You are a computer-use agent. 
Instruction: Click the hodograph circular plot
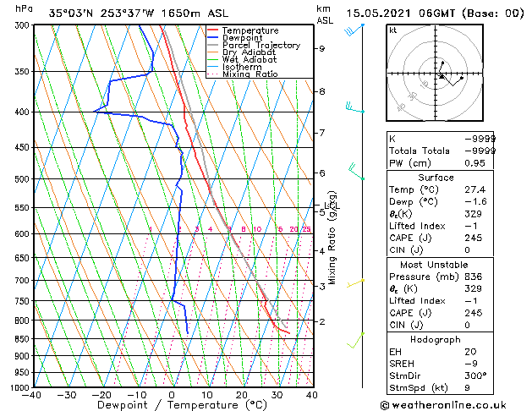click(x=435, y=73)
